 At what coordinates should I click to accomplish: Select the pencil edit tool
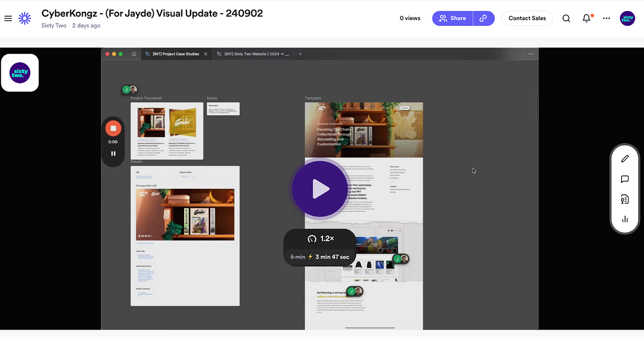(x=625, y=159)
